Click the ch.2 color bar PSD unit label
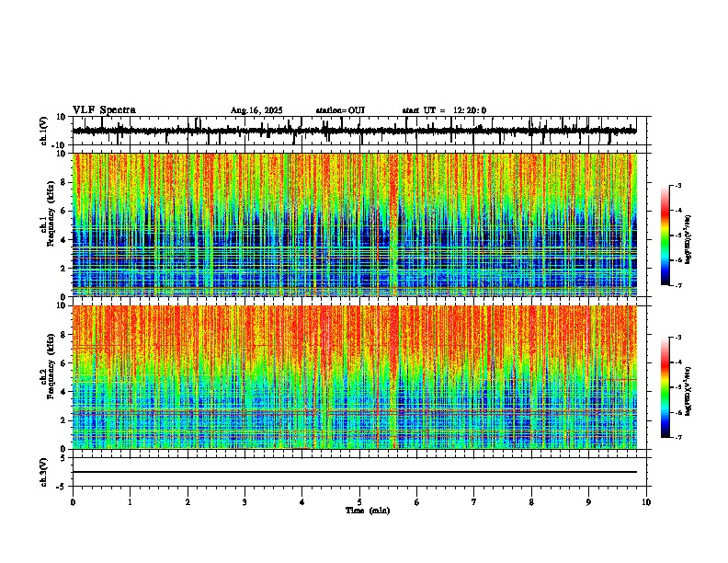728x563 pixels. (x=688, y=391)
